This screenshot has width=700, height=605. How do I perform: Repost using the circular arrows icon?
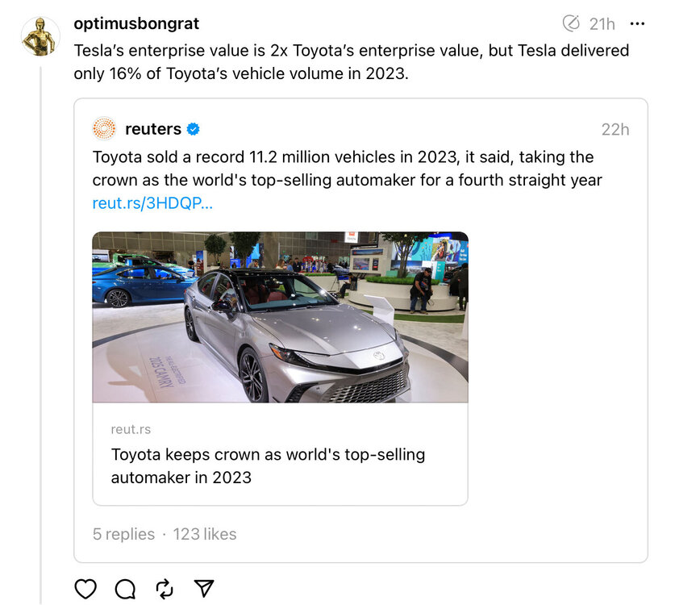point(165,589)
